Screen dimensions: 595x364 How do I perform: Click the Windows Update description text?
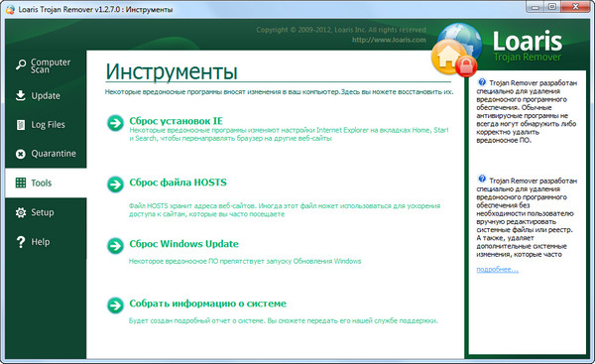pos(245,261)
